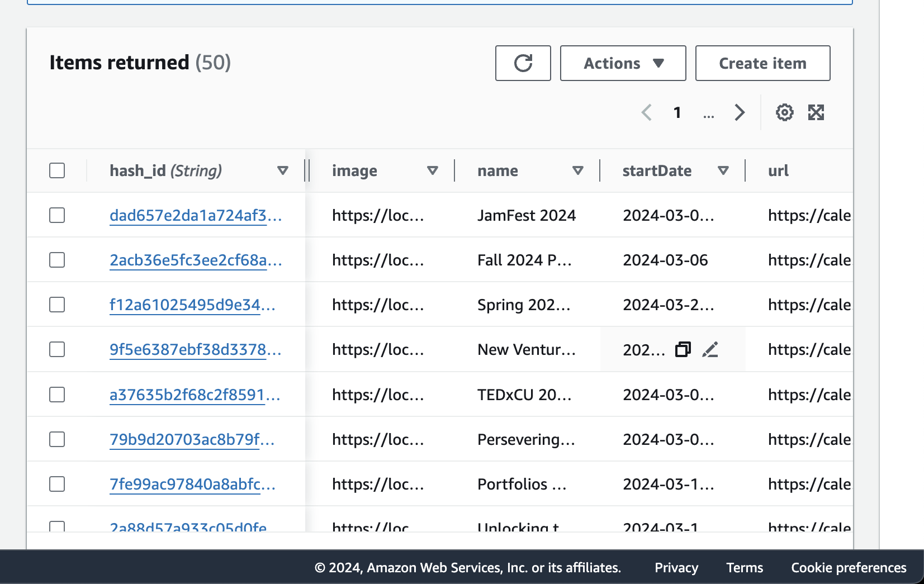Open item a37635b2f68c2f8591...
924x584 pixels.
[195, 395]
